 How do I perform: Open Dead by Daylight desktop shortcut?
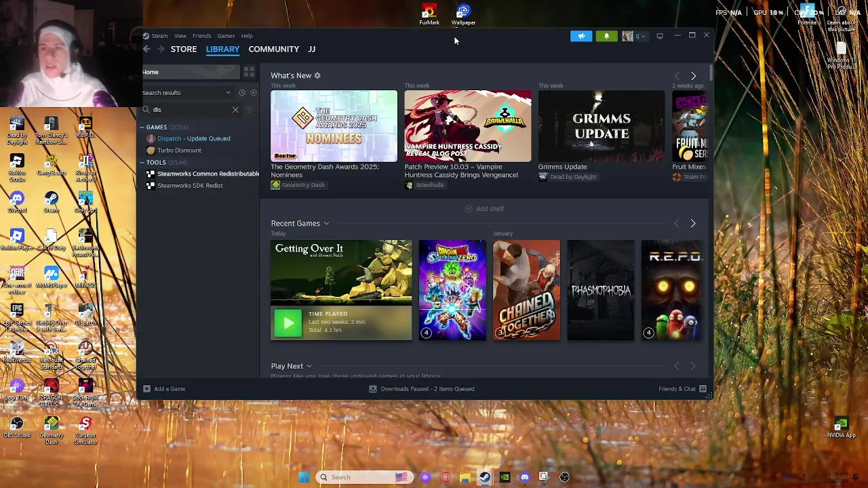[17, 130]
